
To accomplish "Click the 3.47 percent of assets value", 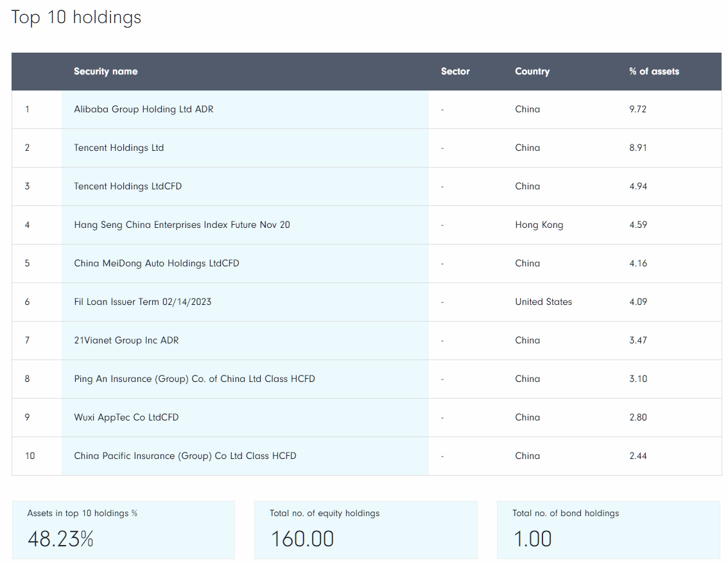I will click(638, 340).
